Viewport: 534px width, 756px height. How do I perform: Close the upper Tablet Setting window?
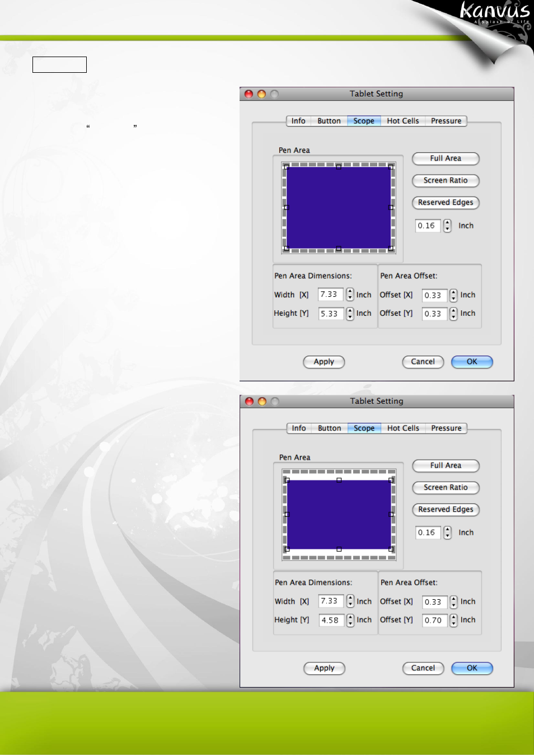click(249, 94)
